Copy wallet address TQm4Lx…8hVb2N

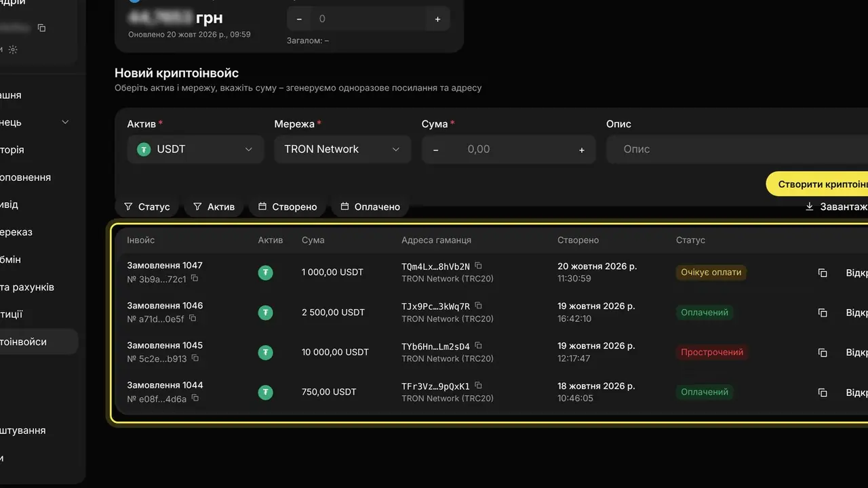(478, 266)
